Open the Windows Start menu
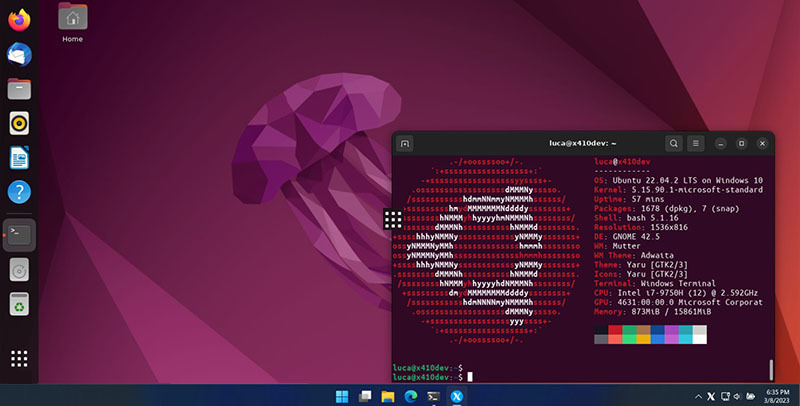Image resolution: width=800 pixels, height=406 pixels. click(x=342, y=396)
